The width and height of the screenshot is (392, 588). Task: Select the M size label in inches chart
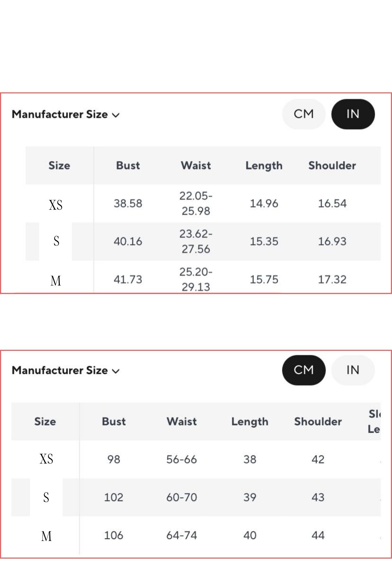(x=56, y=281)
